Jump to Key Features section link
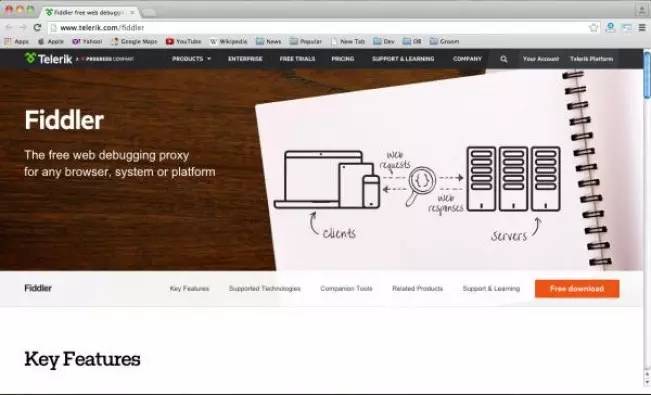 pos(189,289)
